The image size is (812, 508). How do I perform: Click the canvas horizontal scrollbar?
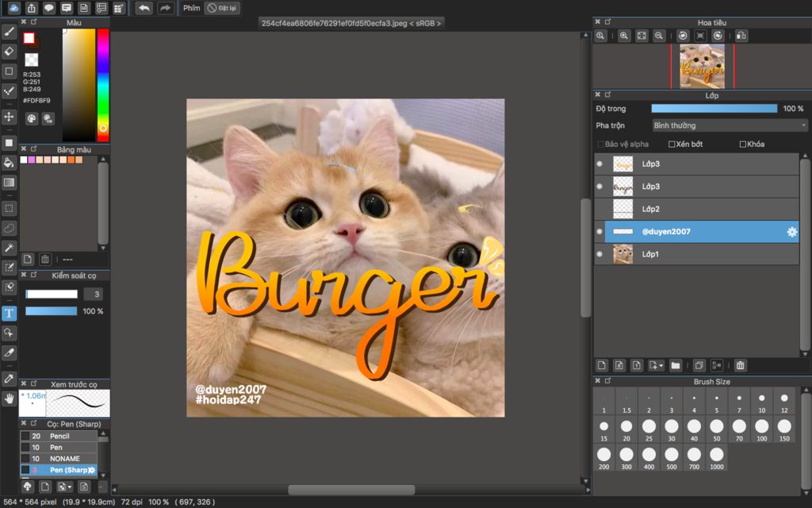pyautogui.click(x=351, y=489)
